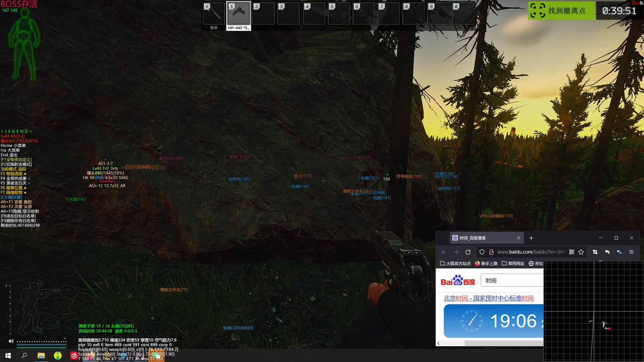Toggle the F7 隔墙取物 option
The width and height of the screenshot is (644, 362).
coord(13,192)
